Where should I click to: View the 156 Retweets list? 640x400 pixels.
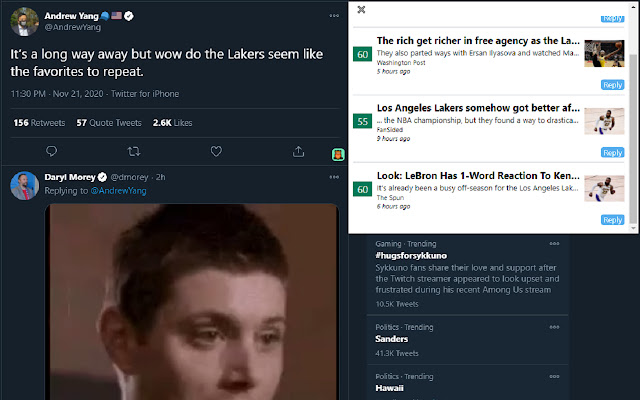tap(39, 123)
